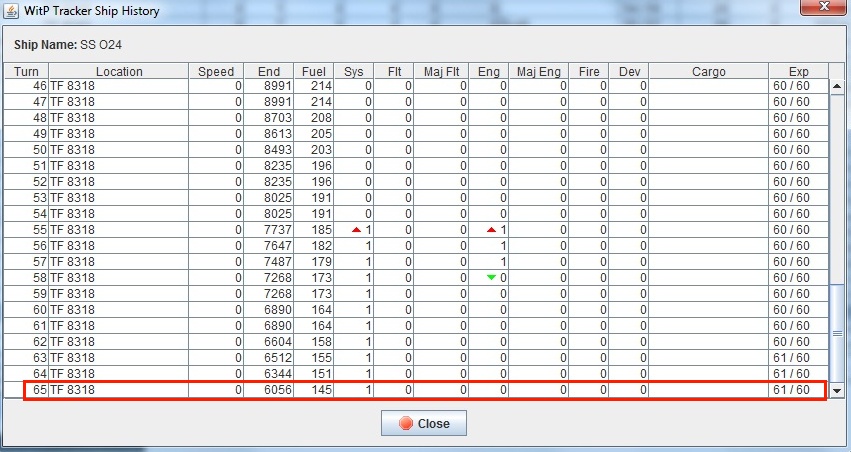The image size is (851, 452).
Task: Sort by the Eng column header
Action: point(488,72)
